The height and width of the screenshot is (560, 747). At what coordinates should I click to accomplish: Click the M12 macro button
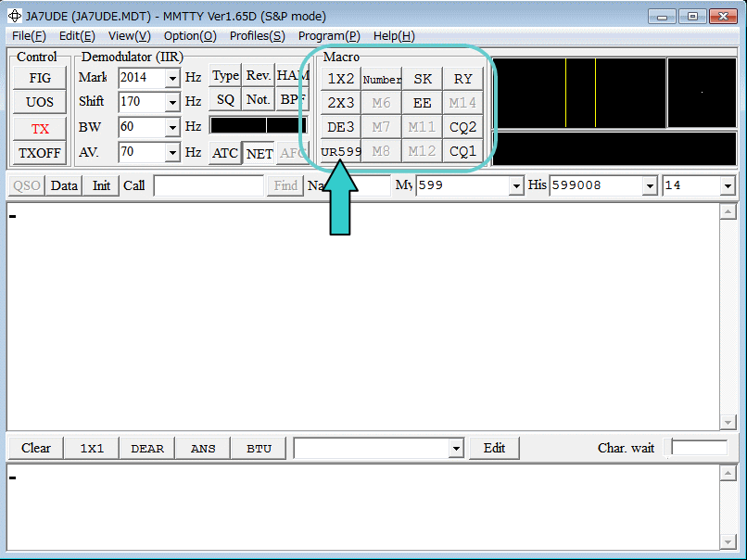coord(422,151)
